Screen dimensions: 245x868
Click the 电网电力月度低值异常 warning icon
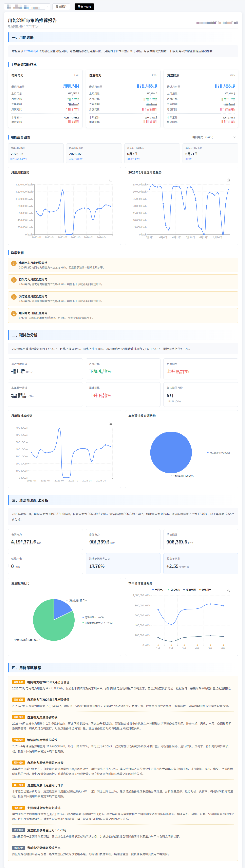click(14, 263)
